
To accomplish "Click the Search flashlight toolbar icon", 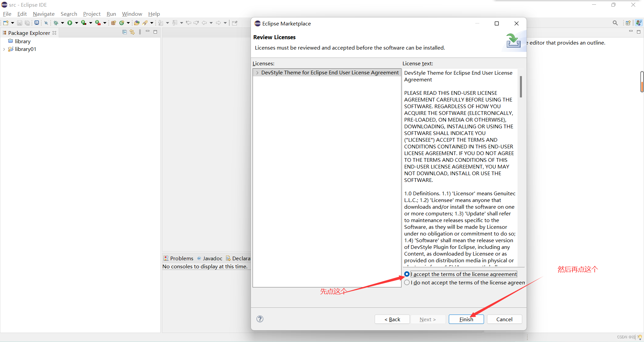I will [145, 23].
